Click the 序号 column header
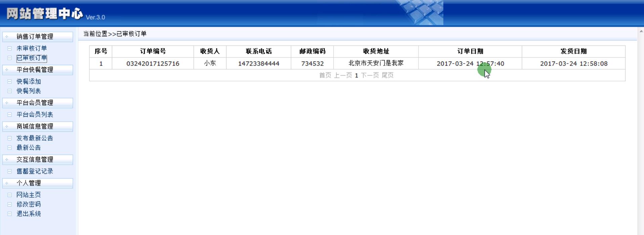644x235 pixels. pyautogui.click(x=101, y=51)
